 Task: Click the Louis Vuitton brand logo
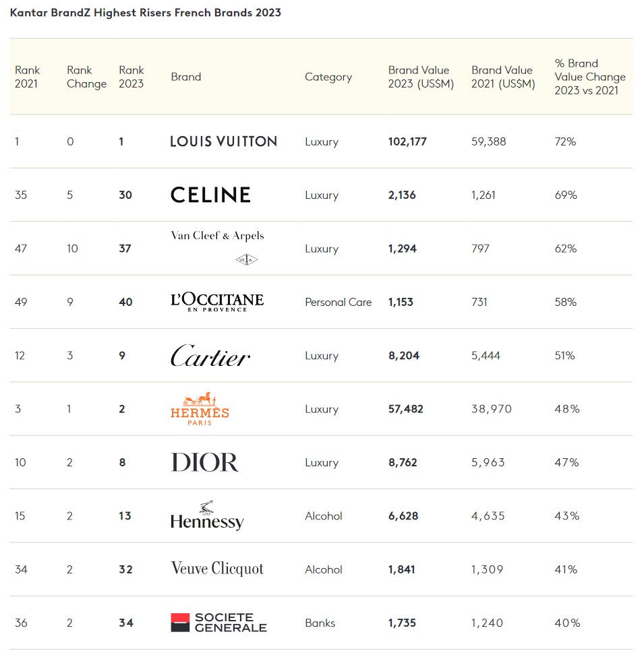[223, 142]
